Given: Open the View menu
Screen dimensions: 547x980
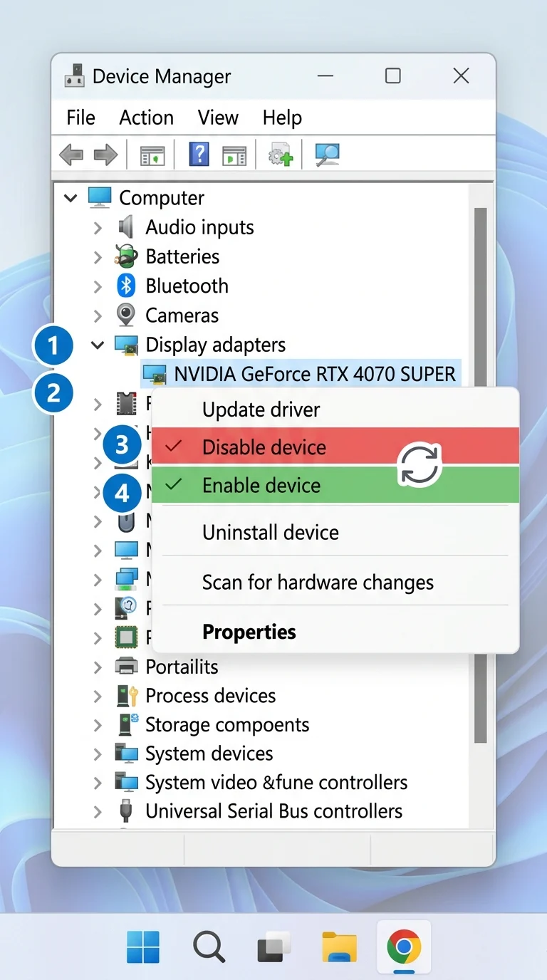Looking at the screenshot, I should [218, 118].
